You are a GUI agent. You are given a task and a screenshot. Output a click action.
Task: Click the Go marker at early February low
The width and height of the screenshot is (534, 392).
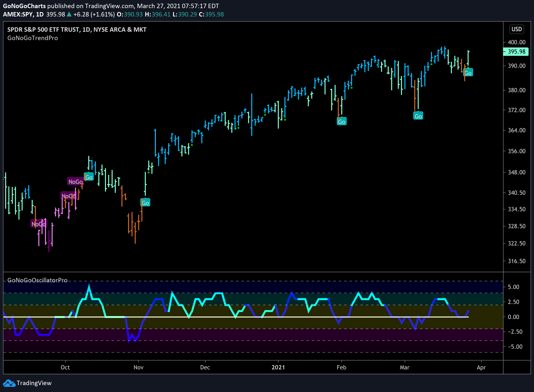(x=341, y=121)
